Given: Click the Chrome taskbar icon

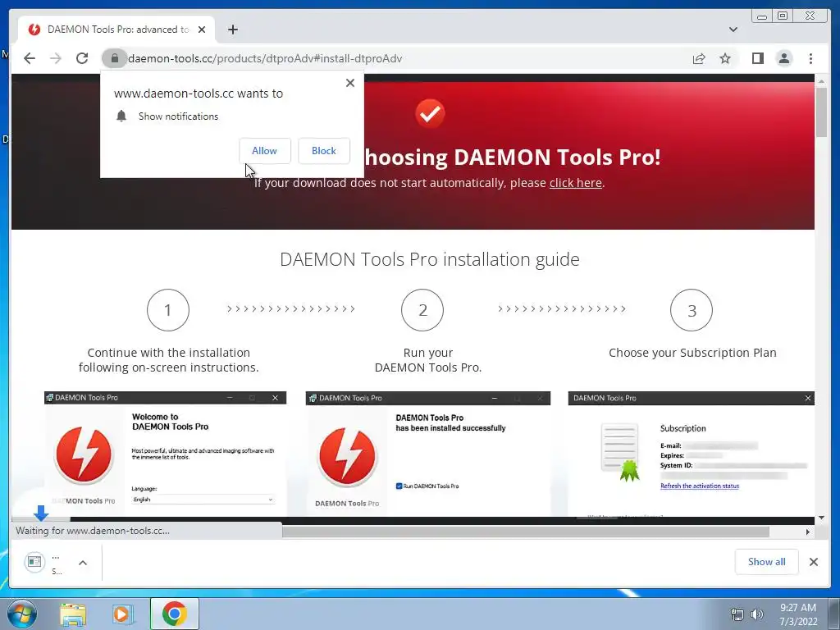Looking at the screenshot, I should [174, 614].
